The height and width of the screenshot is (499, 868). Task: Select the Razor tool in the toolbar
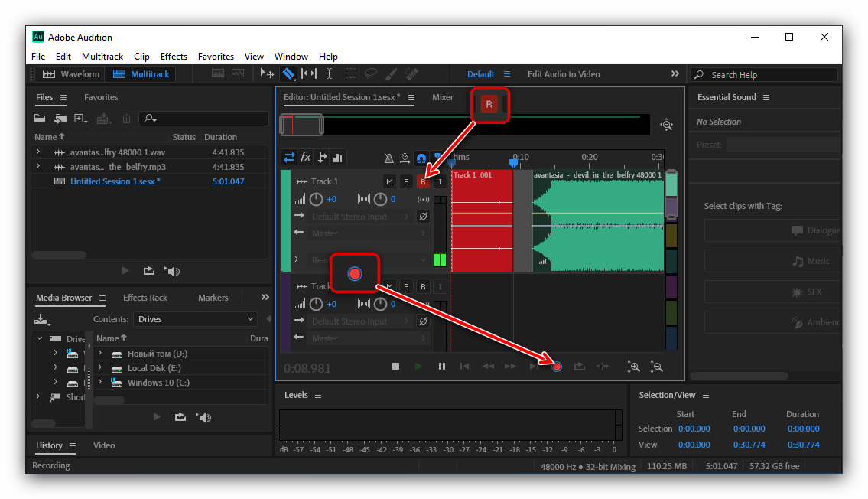pos(288,74)
